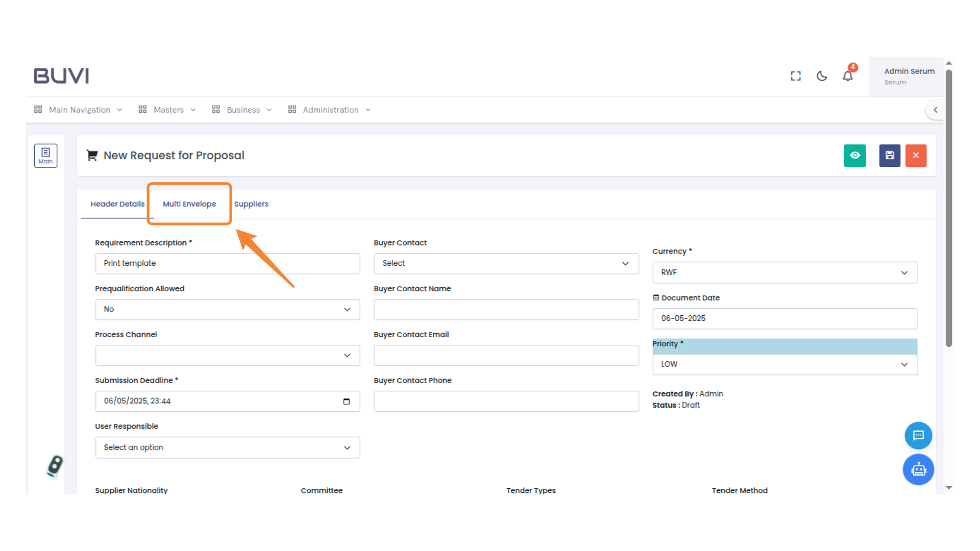This screenshot has height=551, width=980.
Task: Open the Priority LOW dropdown
Action: coord(784,364)
